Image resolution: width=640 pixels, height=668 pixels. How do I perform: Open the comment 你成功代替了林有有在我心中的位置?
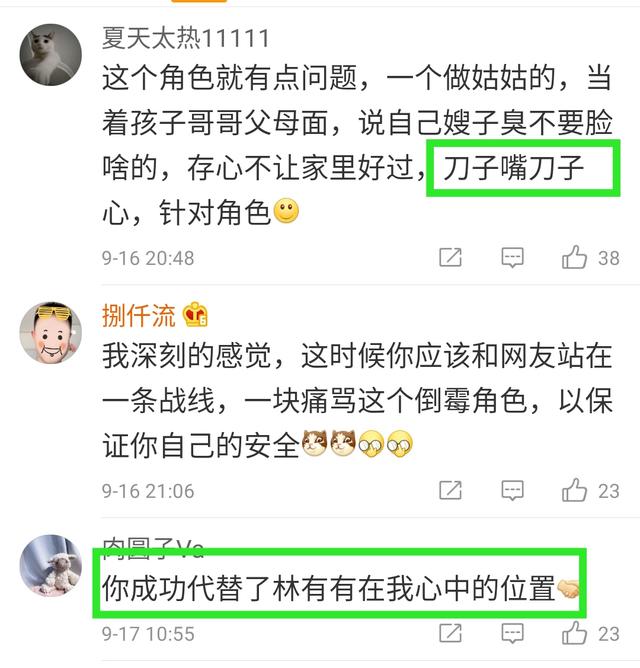tap(340, 588)
